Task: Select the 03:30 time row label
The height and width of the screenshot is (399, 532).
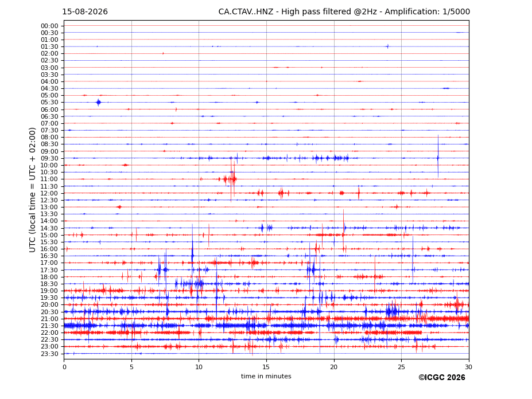Action: (x=49, y=75)
